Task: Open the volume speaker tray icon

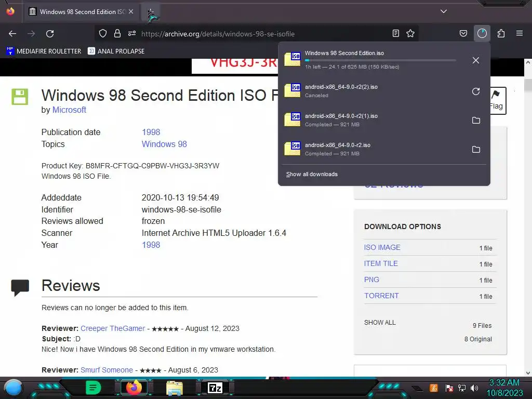Action: pyautogui.click(x=474, y=388)
